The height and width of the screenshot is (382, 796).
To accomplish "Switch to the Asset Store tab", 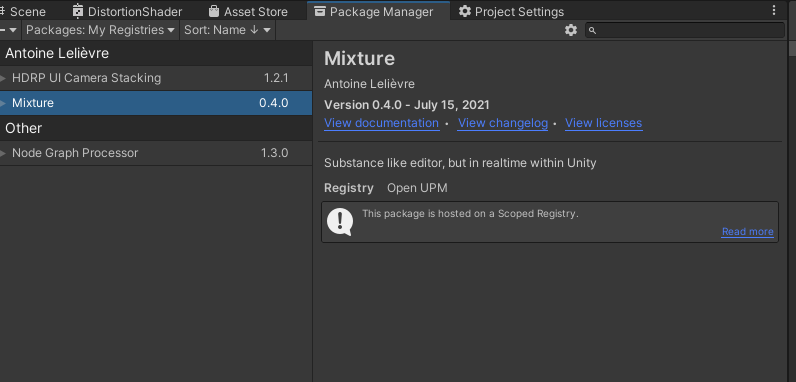I will [x=248, y=11].
